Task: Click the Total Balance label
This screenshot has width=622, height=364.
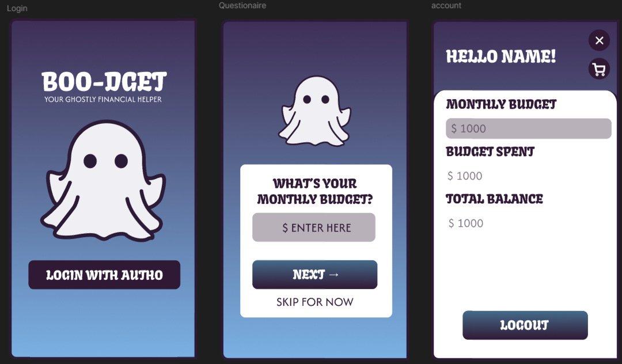Action: click(x=494, y=199)
